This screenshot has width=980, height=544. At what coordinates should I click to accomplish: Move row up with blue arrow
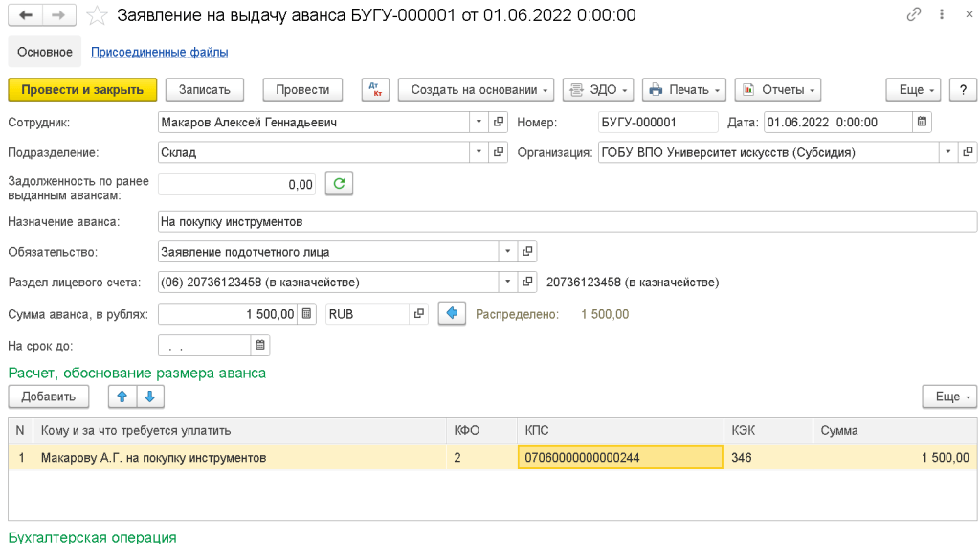(x=122, y=397)
